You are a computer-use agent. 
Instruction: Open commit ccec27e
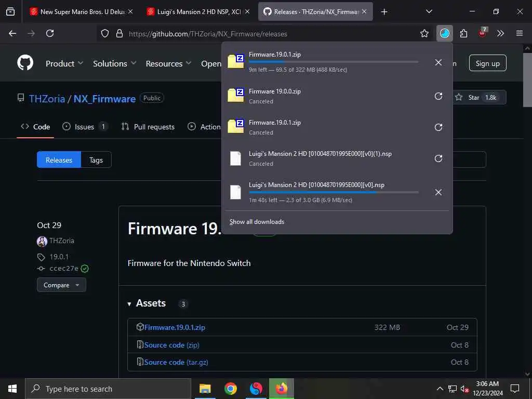(x=64, y=269)
